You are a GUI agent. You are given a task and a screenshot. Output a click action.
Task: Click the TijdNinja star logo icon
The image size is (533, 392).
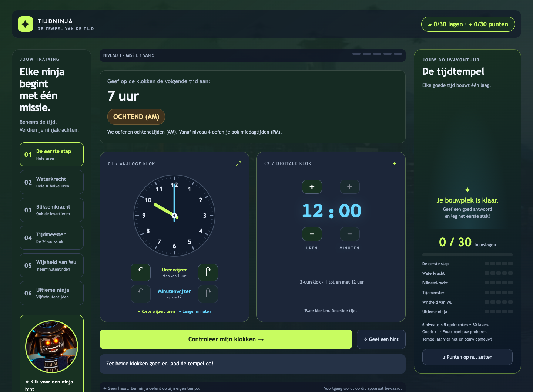(x=26, y=24)
